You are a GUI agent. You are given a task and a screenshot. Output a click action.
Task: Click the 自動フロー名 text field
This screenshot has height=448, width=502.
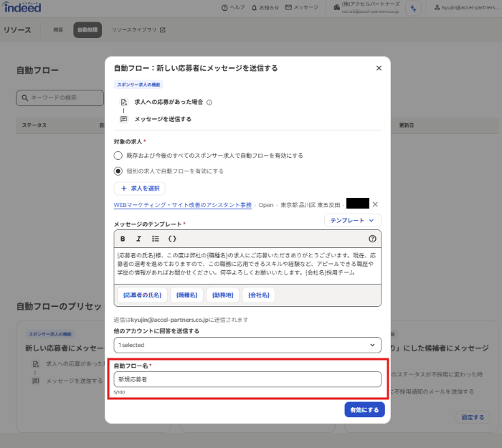pos(247,379)
